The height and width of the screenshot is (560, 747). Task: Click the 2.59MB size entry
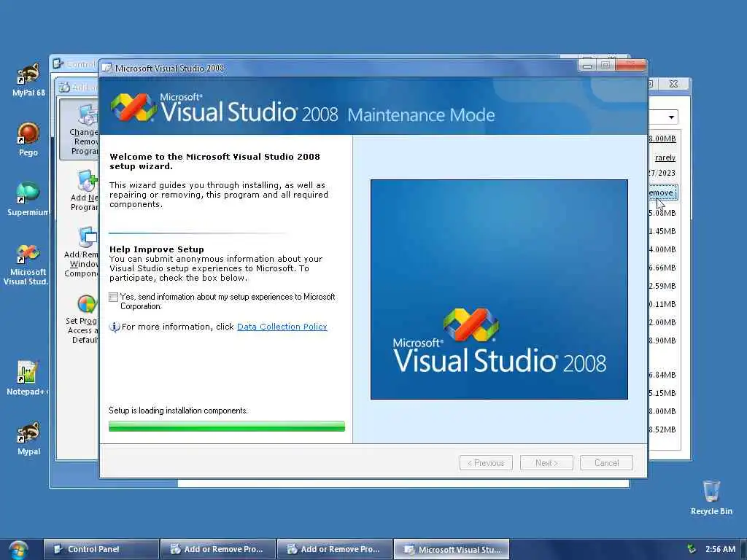[662, 286]
